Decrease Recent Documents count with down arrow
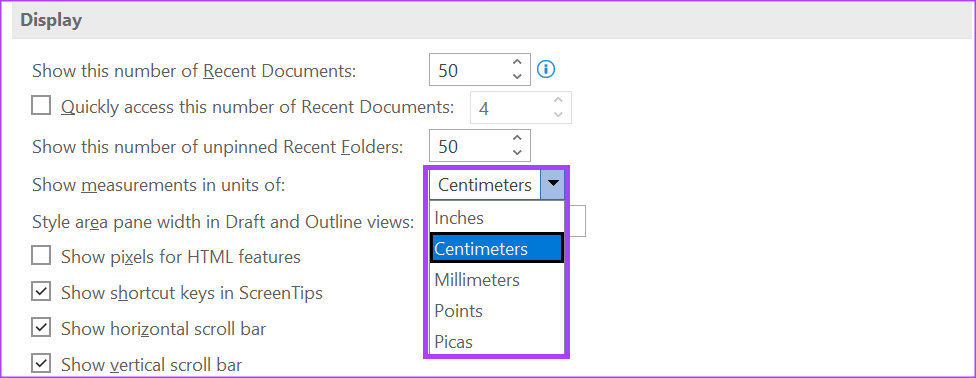976x378 pixels. [x=517, y=77]
